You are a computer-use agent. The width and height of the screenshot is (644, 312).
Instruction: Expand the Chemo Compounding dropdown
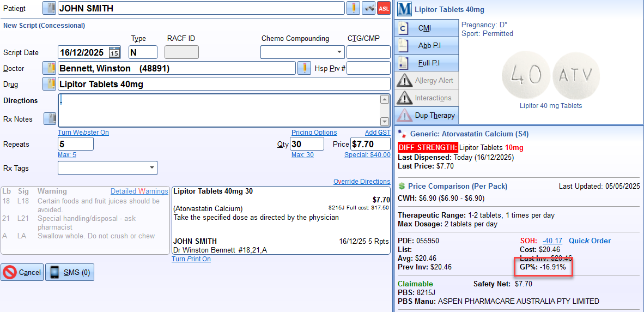339,52
